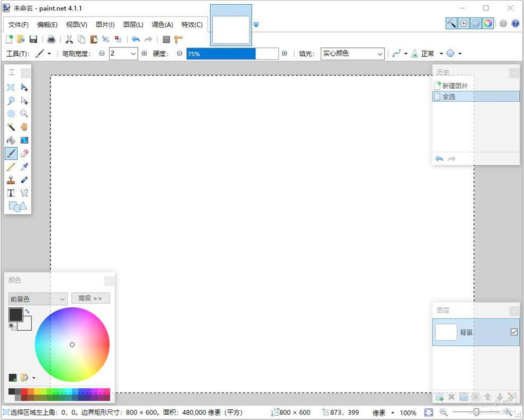
Task: Select the Color Picker eyedropper tool
Action: click(x=24, y=166)
